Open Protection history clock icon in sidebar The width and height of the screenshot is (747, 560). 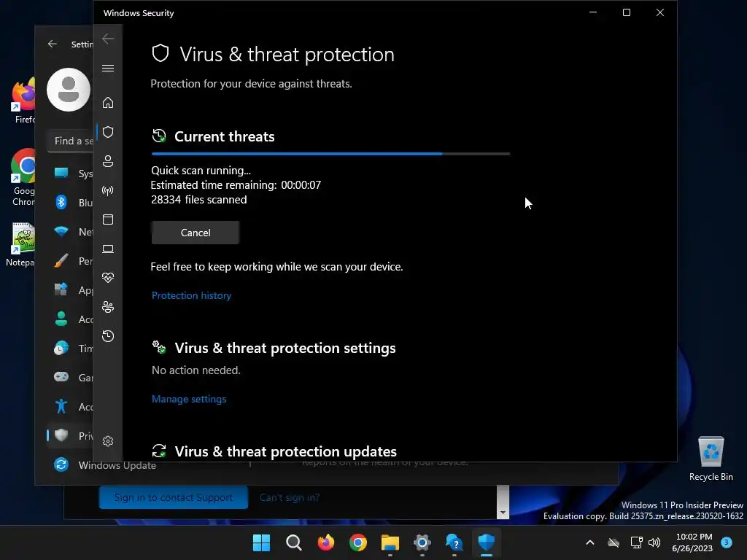click(x=108, y=336)
